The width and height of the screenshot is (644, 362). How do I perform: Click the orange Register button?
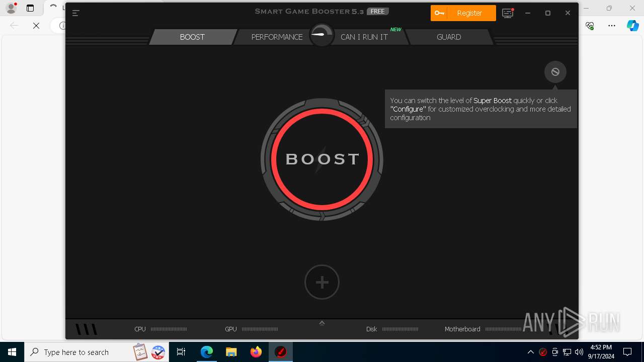point(463,13)
